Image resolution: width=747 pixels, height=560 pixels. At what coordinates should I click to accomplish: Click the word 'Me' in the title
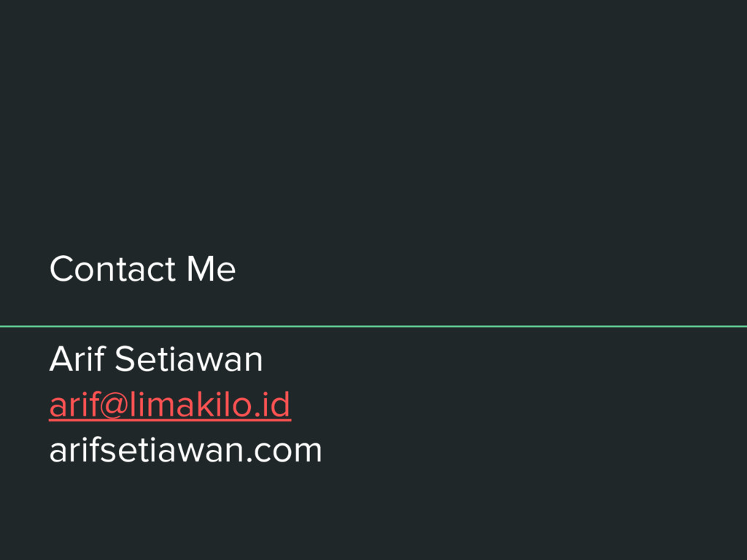(211, 269)
